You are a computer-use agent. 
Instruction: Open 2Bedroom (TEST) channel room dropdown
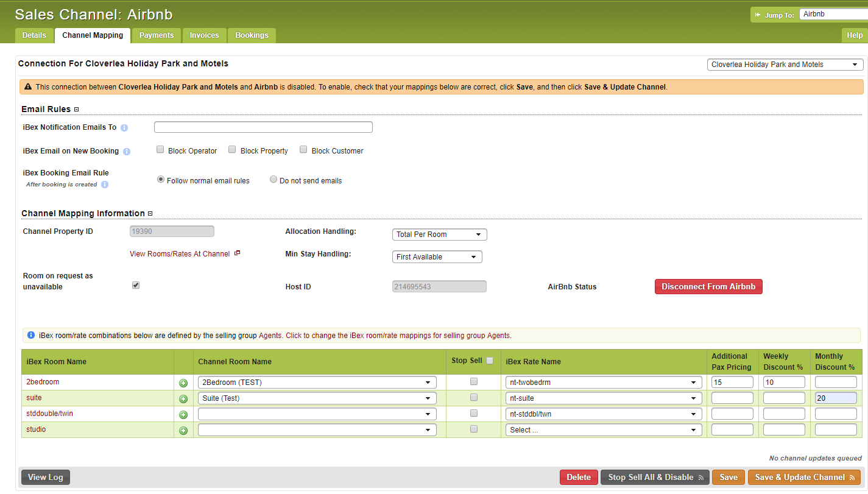[317, 383]
